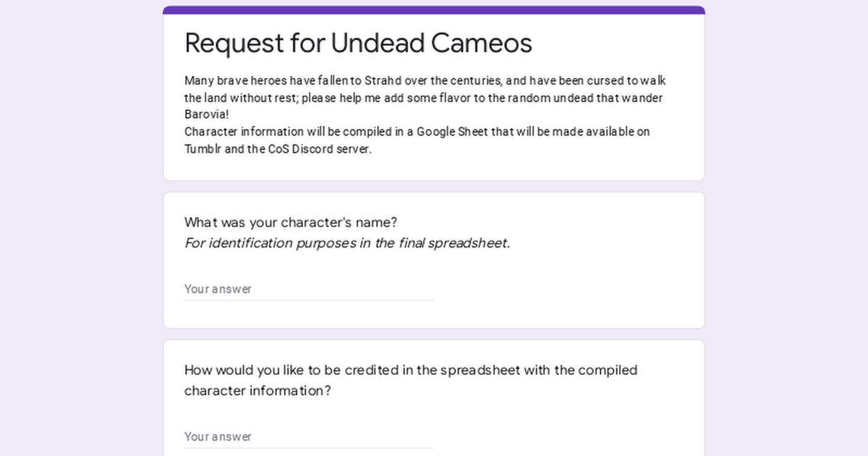868x456 pixels.
Task: Click the character's name answer field
Action: point(309,289)
